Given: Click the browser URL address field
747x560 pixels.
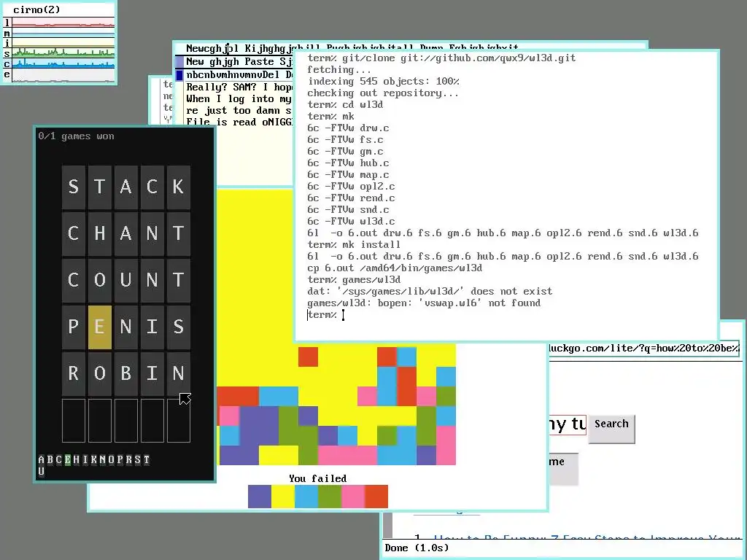Looking at the screenshot, I should click(643, 348).
